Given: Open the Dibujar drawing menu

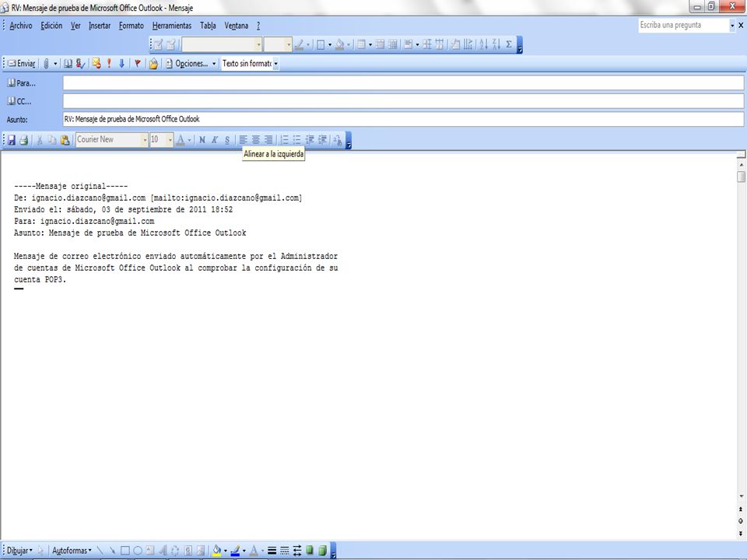Looking at the screenshot, I should pos(19,551).
